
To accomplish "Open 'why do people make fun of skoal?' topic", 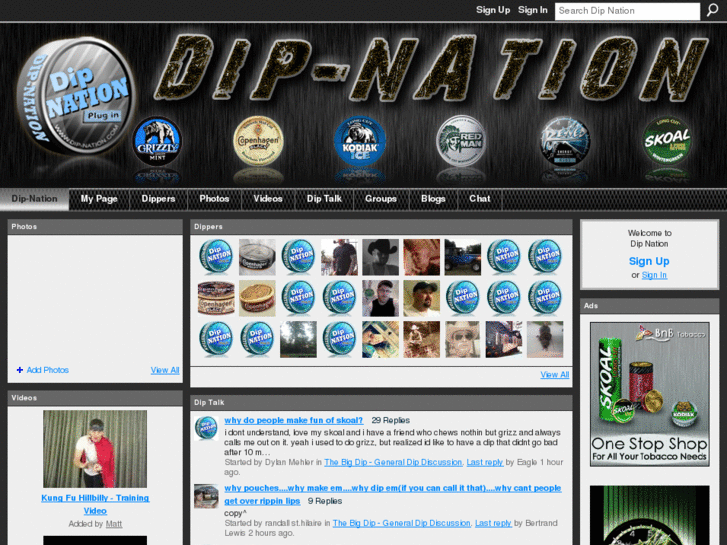I will [293, 420].
